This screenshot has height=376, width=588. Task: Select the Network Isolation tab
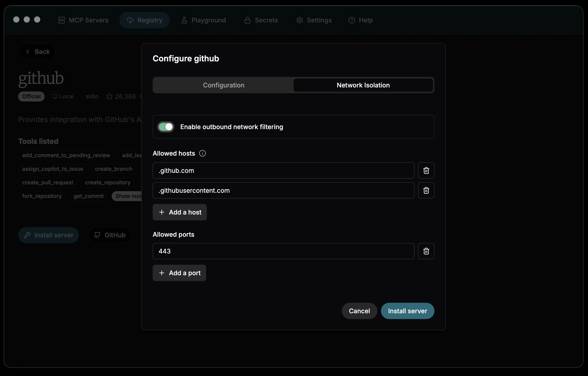click(363, 85)
